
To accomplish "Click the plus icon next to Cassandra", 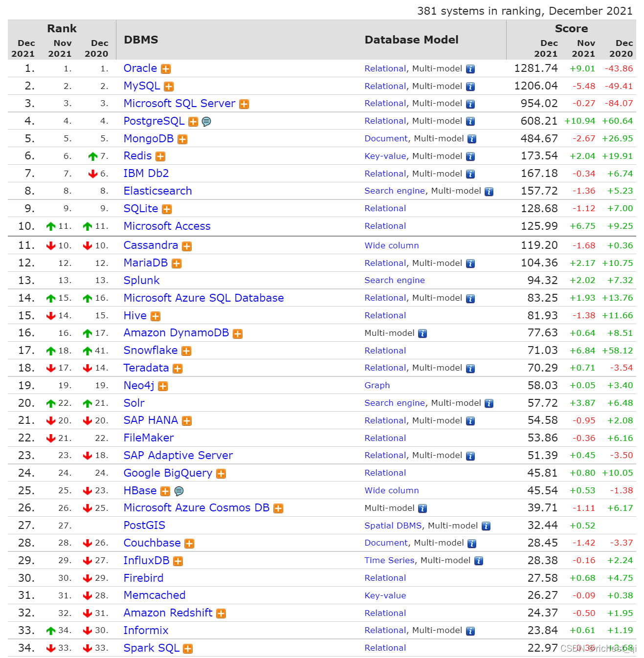I will click(187, 246).
